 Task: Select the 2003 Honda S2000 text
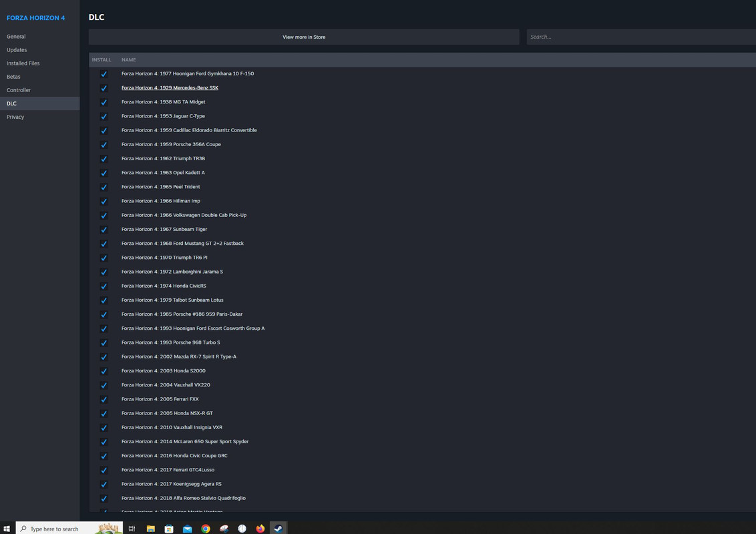pyautogui.click(x=164, y=370)
